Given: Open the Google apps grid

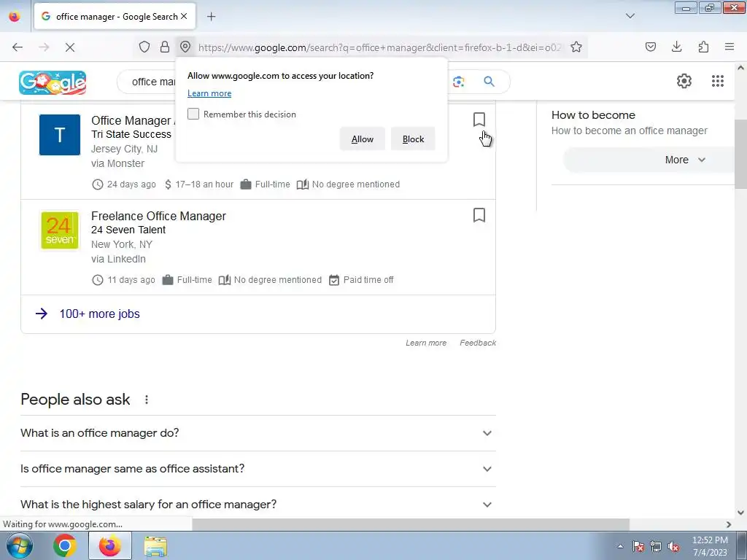Looking at the screenshot, I should [x=718, y=81].
